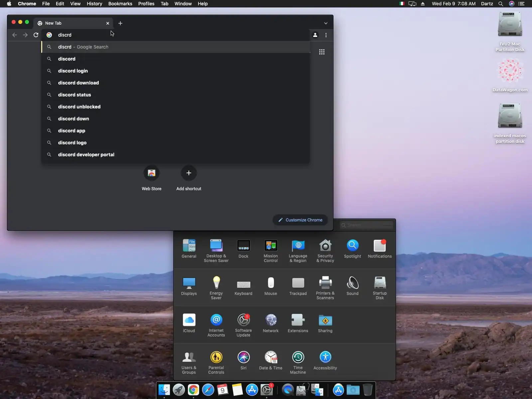532x399 pixels.
Task: Open the Window menu
Action: pos(183,4)
